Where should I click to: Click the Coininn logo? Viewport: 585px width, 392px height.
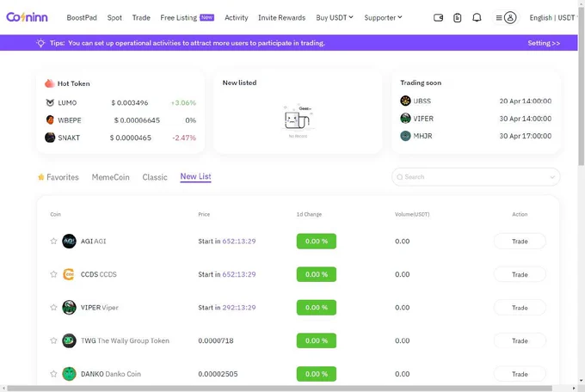click(x=27, y=17)
